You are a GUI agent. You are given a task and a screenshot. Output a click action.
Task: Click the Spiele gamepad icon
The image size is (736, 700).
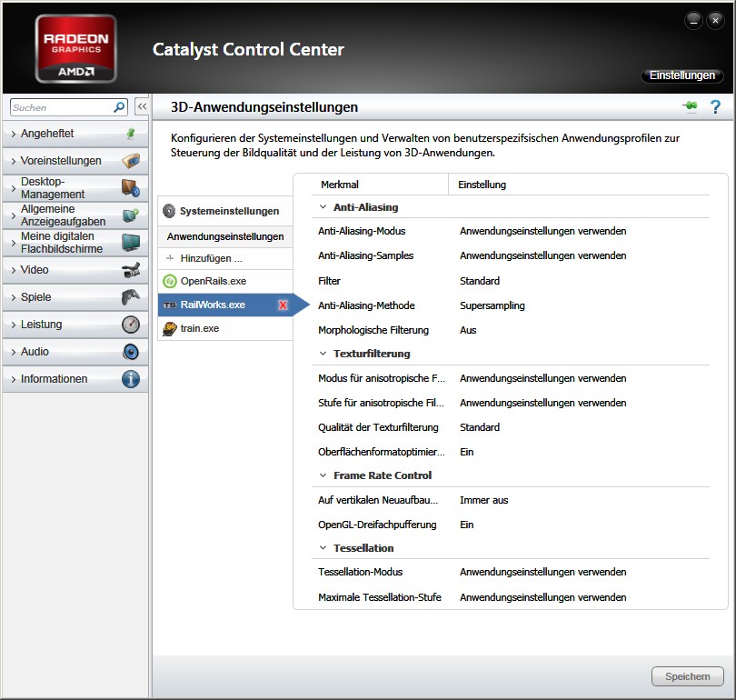coord(131,297)
